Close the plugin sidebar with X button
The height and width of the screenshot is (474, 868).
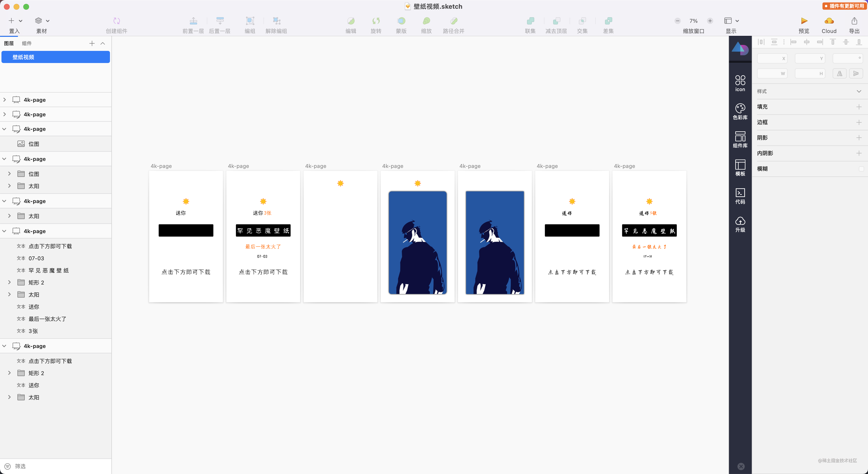[741, 466]
